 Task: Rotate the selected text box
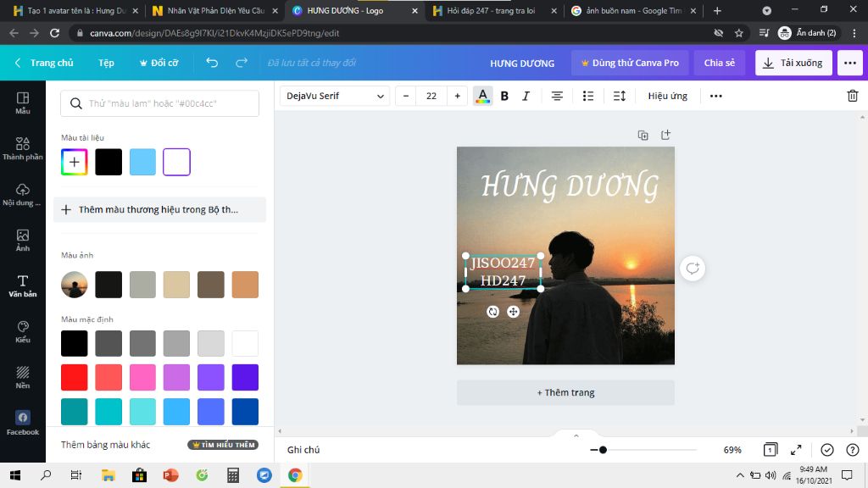tap(492, 312)
